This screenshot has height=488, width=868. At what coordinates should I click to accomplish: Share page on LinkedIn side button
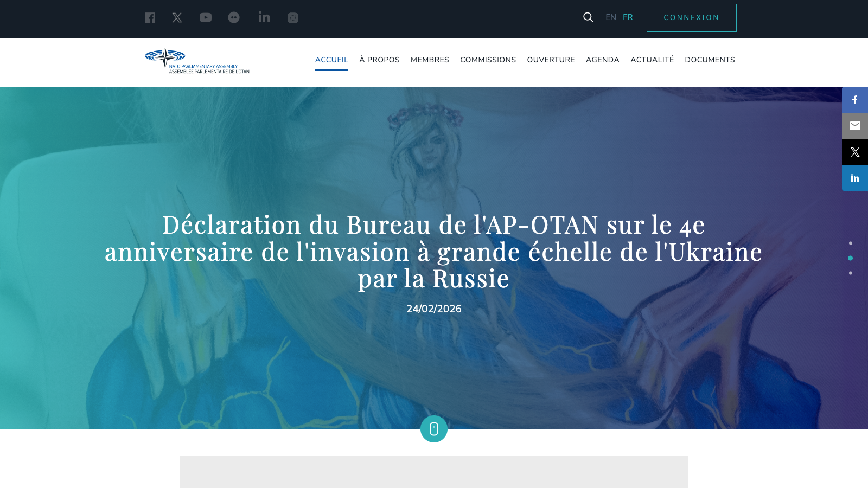[855, 178]
